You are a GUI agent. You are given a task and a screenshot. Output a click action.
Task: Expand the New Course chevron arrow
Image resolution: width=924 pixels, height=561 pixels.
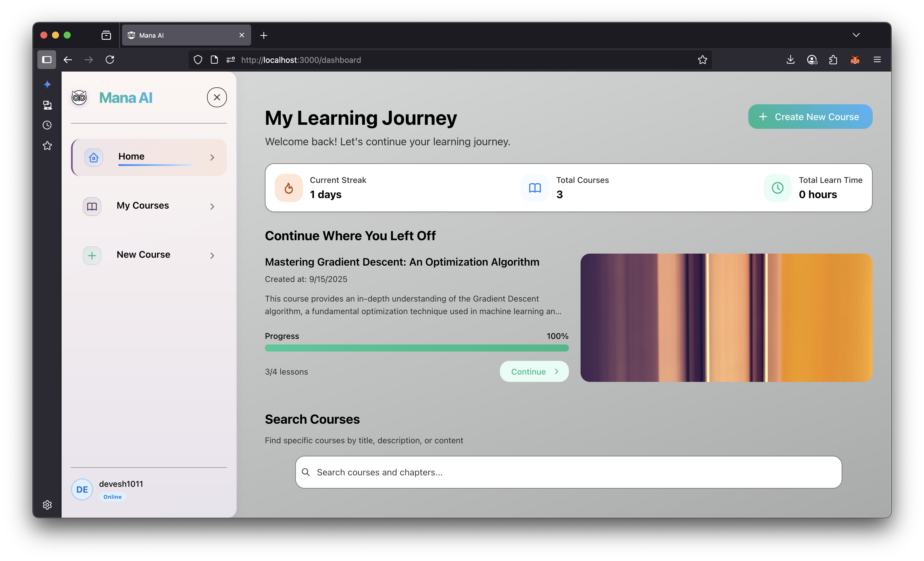point(212,256)
